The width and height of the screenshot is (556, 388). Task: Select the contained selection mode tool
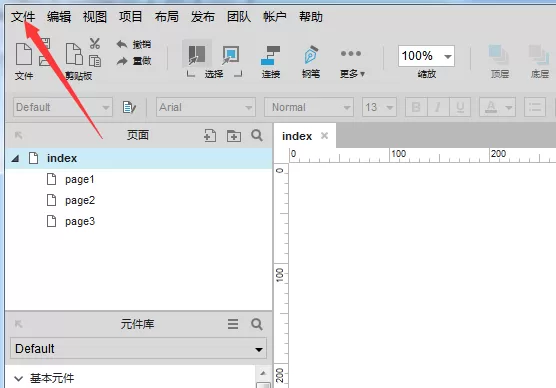coord(230,54)
